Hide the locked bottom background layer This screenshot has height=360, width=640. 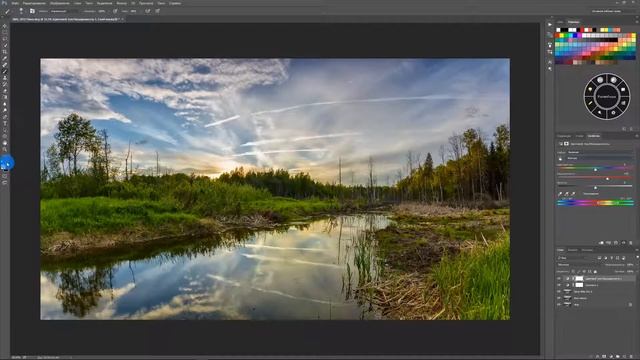[x=559, y=304]
